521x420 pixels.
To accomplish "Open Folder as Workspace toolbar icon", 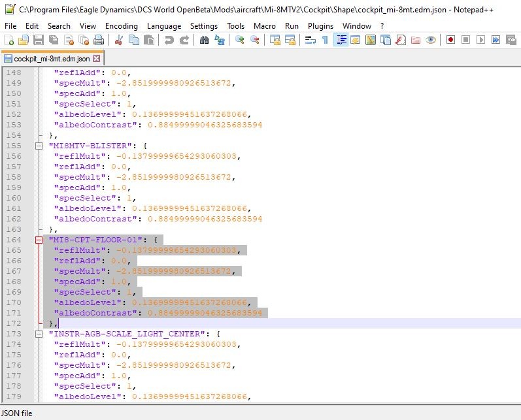I will click(x=416, y=40).
